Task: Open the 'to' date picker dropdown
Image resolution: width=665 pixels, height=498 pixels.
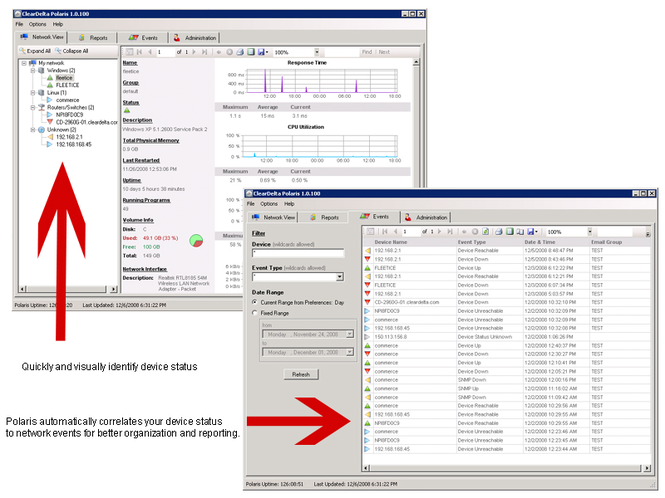Action: [x=349, y=352]
